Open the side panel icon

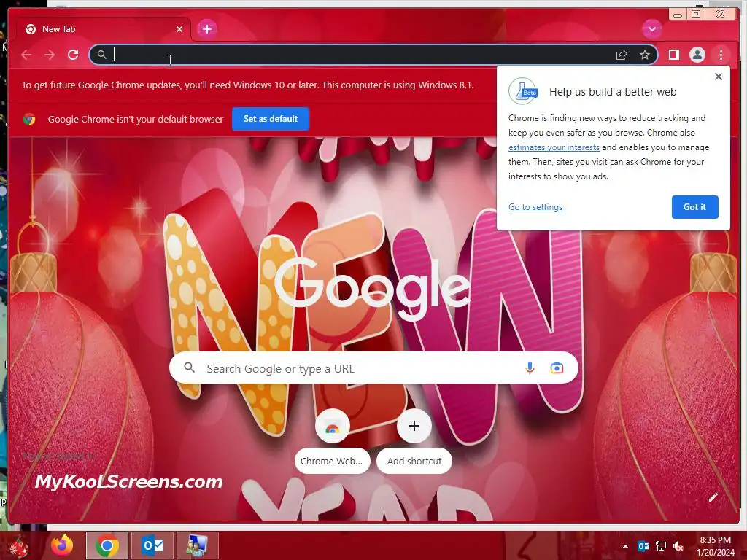pos(673,55)
